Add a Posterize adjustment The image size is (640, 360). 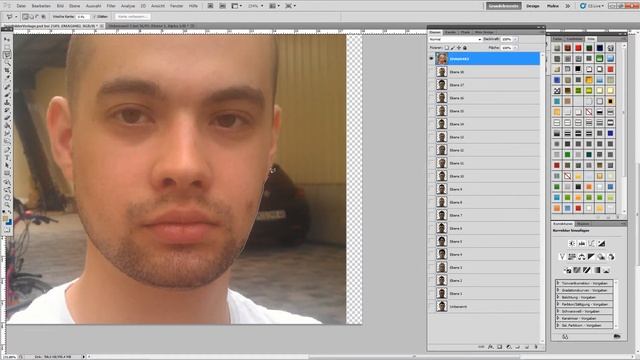click(577, 270)
